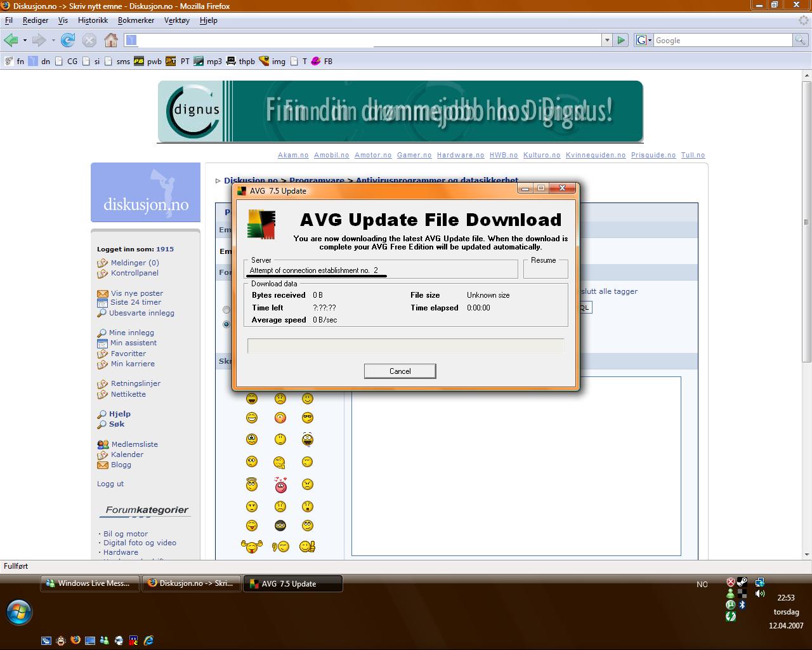
Task: Open the Bokmerker menu
Action: (x=136, y=20)
